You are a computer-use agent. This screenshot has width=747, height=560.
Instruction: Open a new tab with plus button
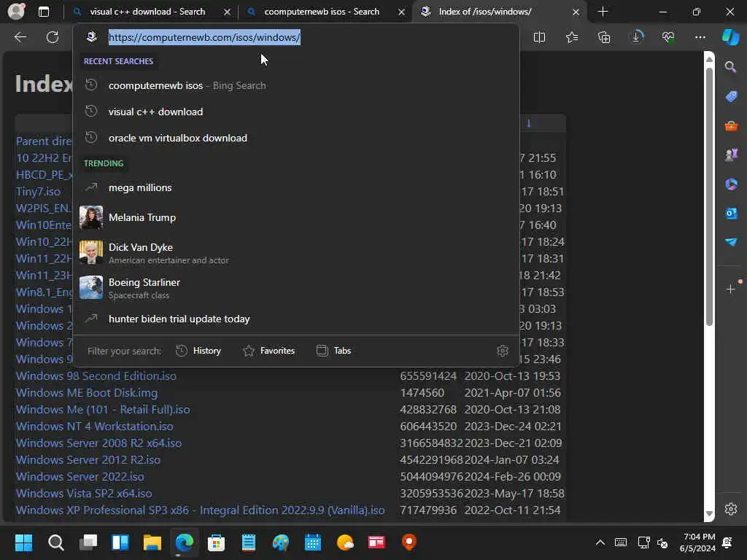click(603, 12)
